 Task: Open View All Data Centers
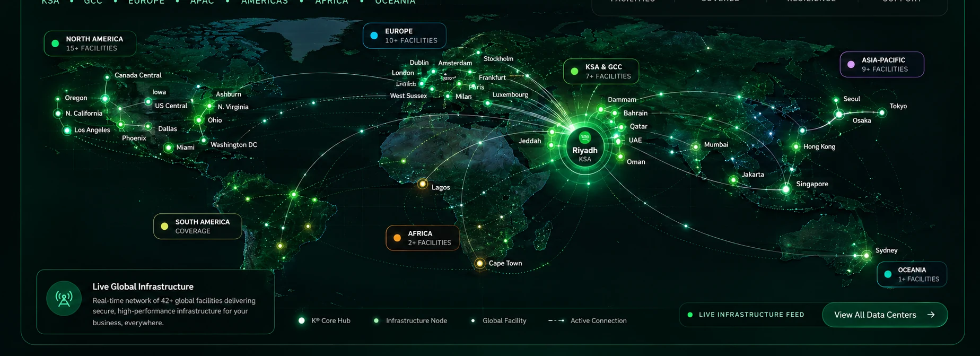[885, 315]
